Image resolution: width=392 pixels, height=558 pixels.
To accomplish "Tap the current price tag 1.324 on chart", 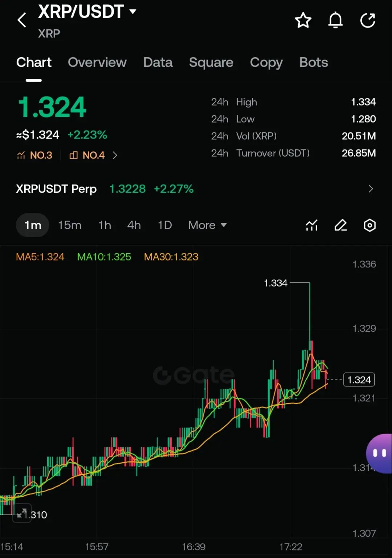I will pyautogui.click(x=359, y=380).
